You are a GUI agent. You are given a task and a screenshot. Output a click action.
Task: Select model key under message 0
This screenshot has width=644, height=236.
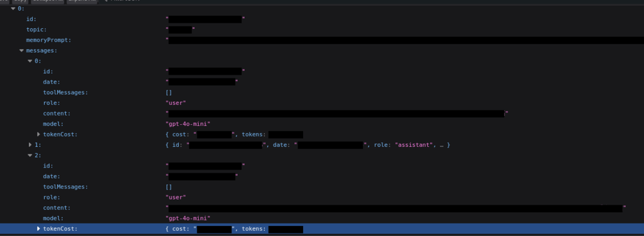pos(53,124)
